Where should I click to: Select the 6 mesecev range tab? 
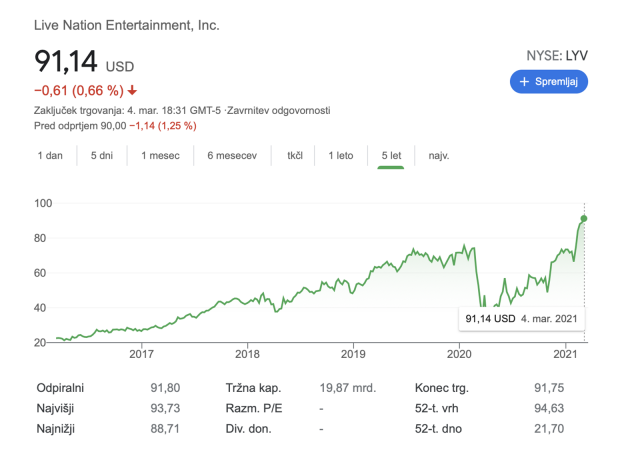[233, 156]
